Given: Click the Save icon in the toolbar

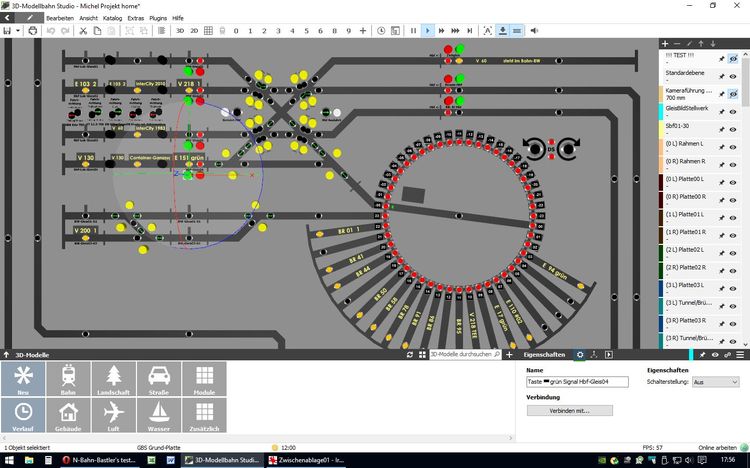Looking at the screenshot, I should point(7,31).
